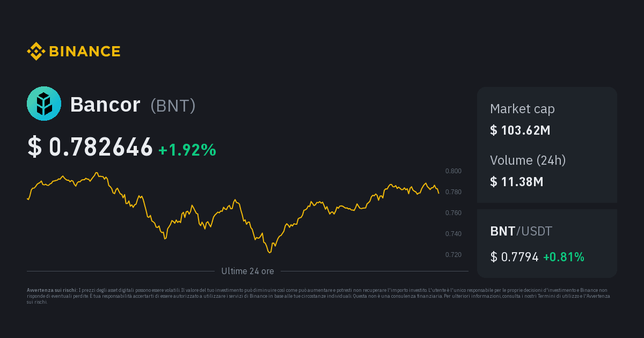Select the price $ 0.782646
Image resolution: width=644 pixels, height=338 pixels.
click(90, 147)
